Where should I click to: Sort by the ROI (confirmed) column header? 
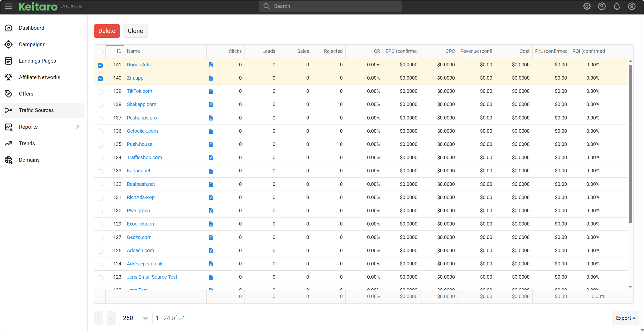pyautogui.click(x=588, y=51)
